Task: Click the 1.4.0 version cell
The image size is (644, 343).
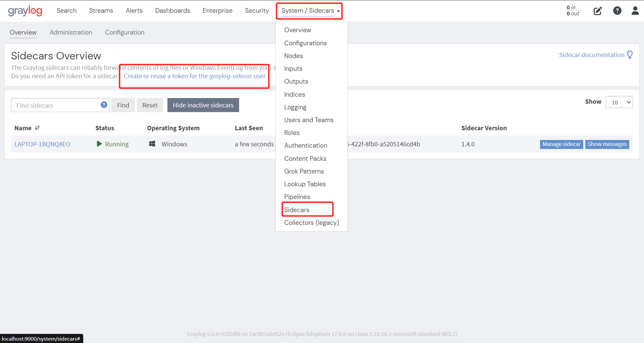Action: 468,144
